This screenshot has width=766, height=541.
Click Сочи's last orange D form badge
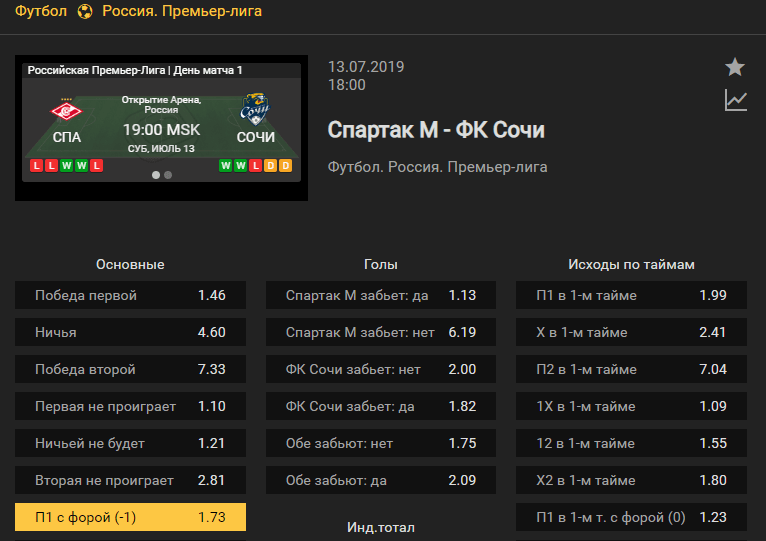286,166
